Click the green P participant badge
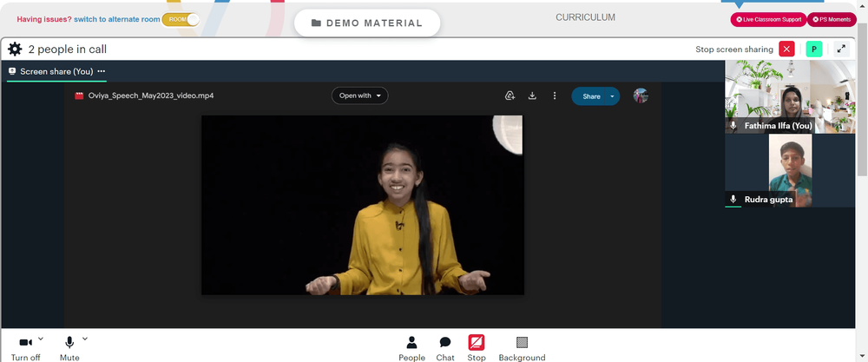Screen dimensions: 868x362 tap(814, 49)
